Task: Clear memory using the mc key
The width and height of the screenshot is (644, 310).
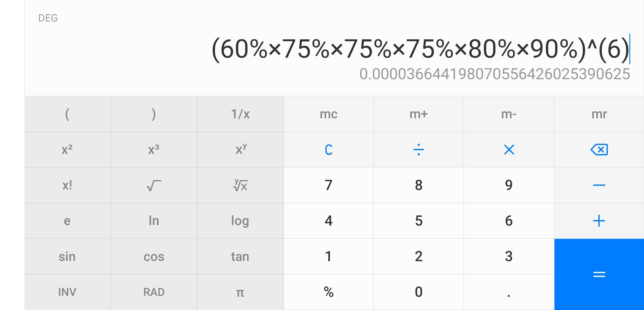Action: [329, 114]
